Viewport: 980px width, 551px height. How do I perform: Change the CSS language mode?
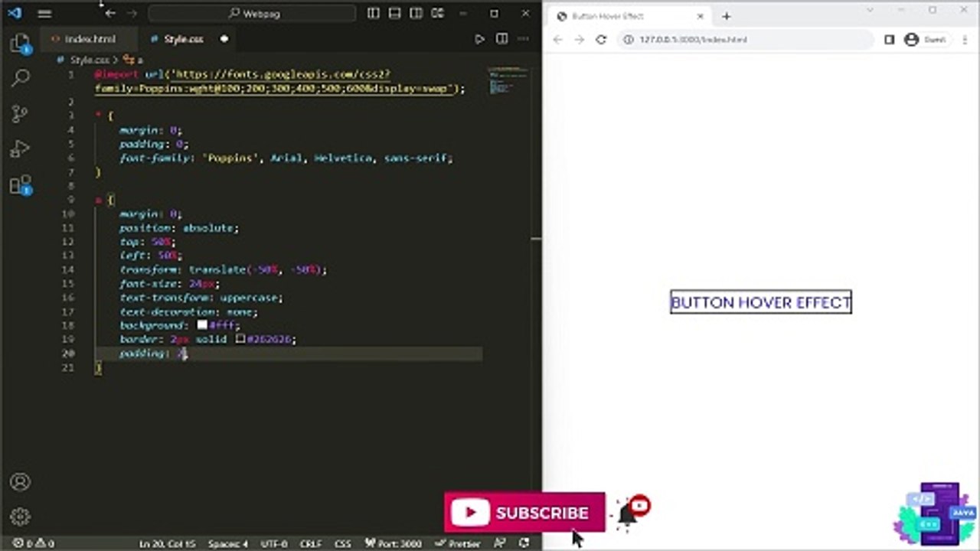(343, 543)
